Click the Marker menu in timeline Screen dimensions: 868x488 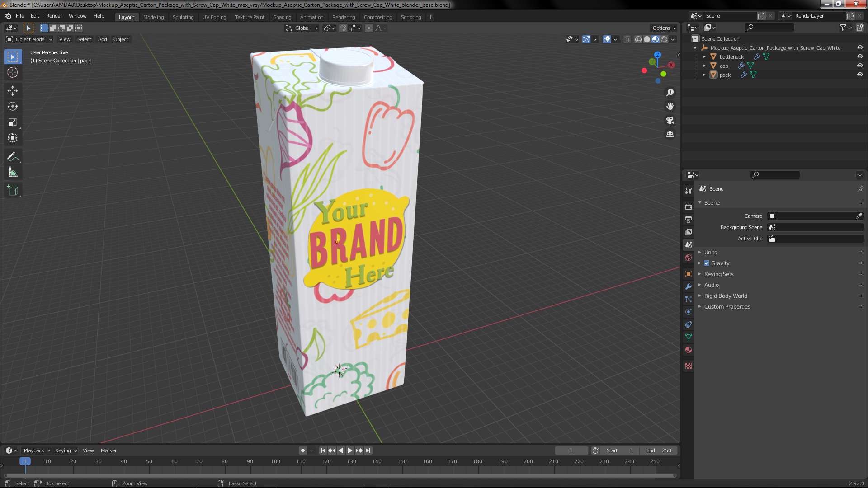(x=108, y=450)
